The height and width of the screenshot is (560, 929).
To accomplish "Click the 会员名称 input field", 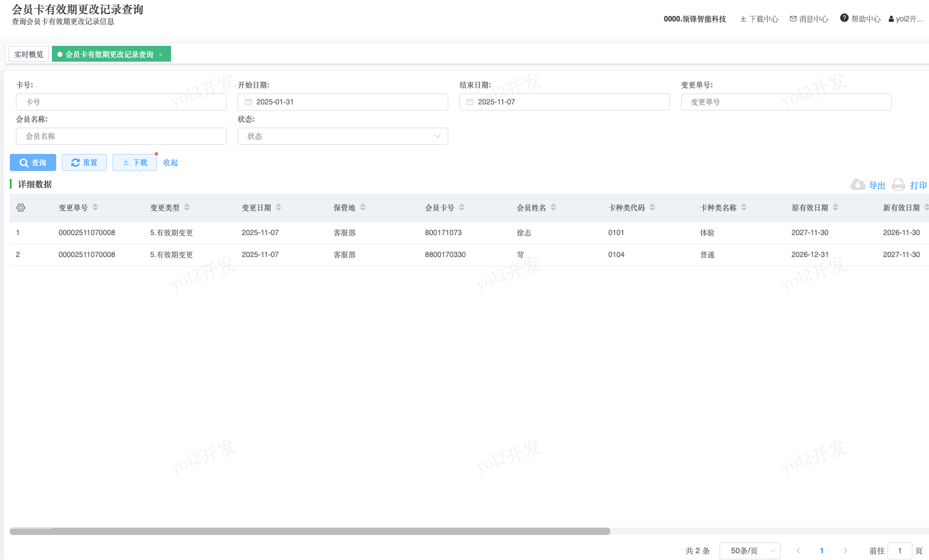I will point(121,136).
